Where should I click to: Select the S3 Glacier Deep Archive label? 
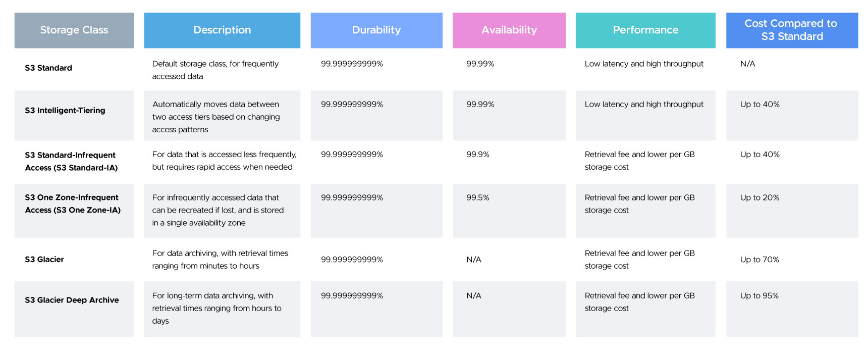pos(72,300)
